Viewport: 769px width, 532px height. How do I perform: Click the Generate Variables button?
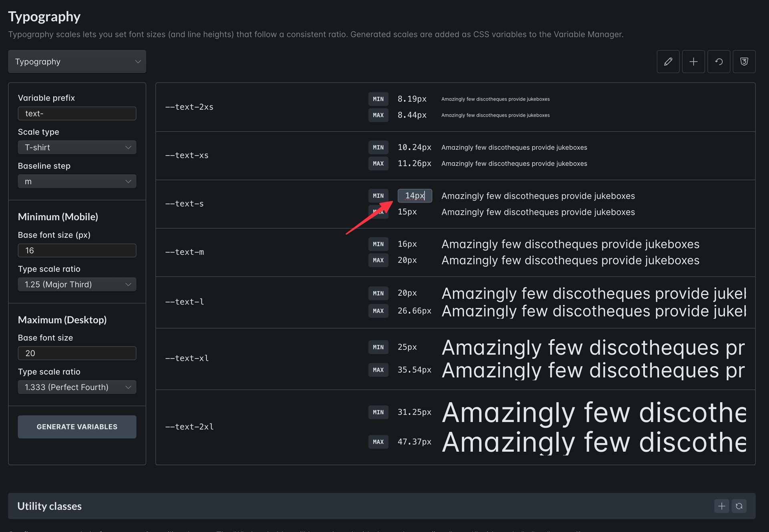(77, 427)
